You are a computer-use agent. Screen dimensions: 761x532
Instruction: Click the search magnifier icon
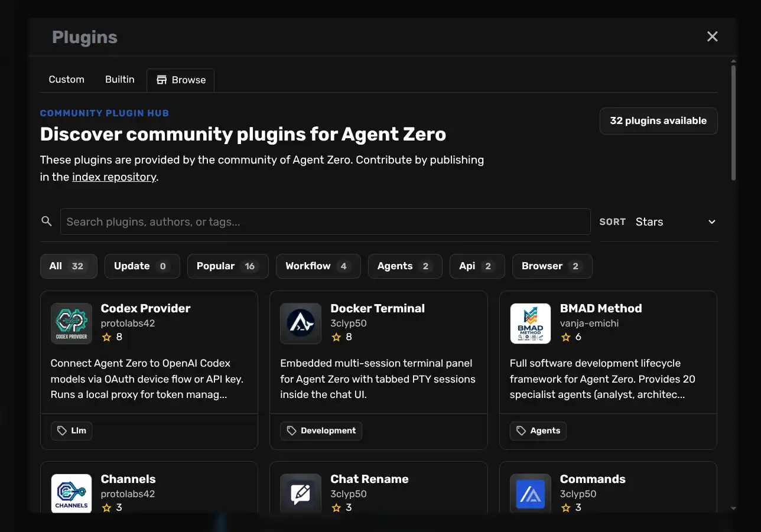pyautogui.click(x=47, y=221)
